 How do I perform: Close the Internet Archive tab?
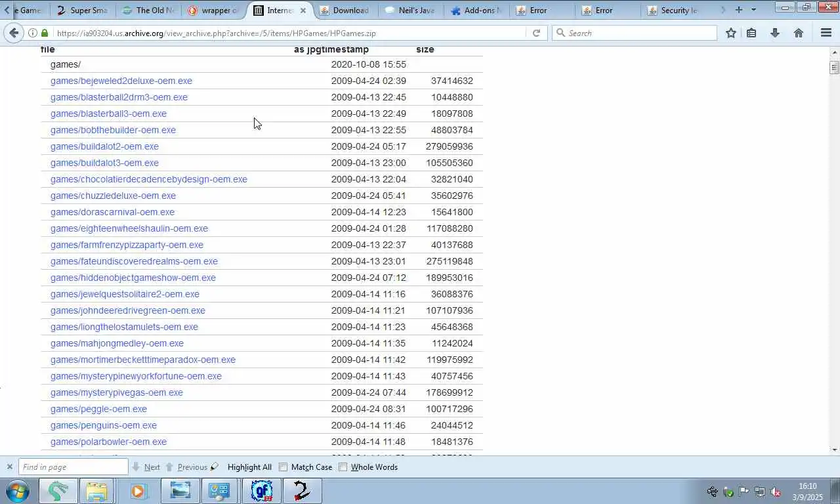pos(303,10)
